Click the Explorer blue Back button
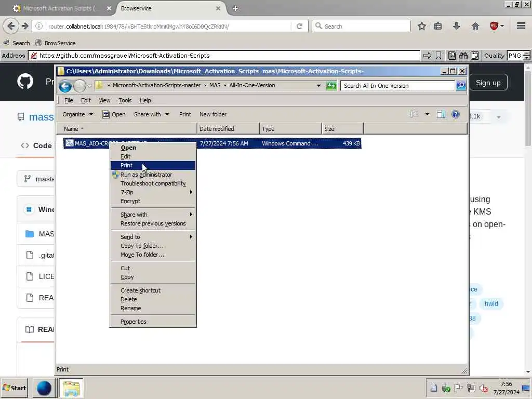 [65, 86]
